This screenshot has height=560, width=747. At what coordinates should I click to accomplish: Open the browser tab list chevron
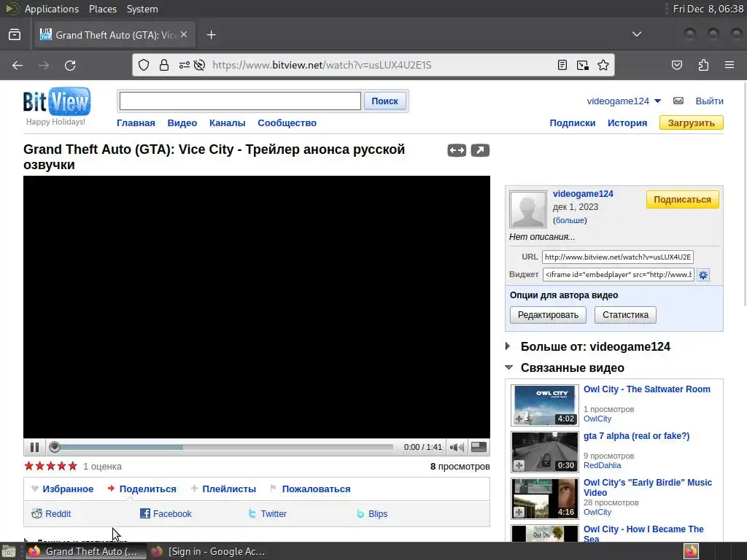tap(636, 34)
